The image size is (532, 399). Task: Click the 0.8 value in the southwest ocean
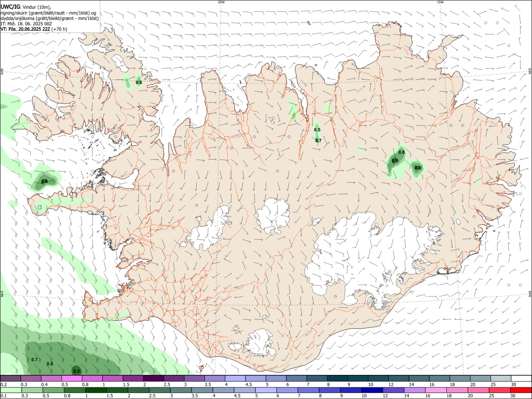(50, 364)
